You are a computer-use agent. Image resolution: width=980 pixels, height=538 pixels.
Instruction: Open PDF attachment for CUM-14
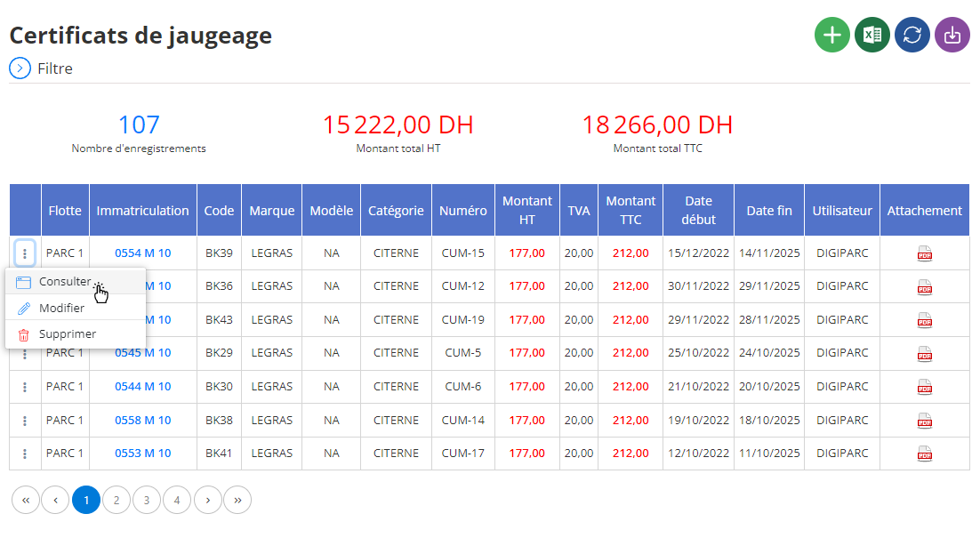(x=924, y=421)
